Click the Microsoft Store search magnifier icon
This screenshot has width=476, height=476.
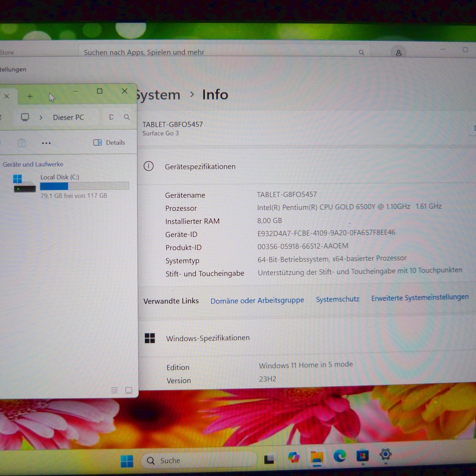[x=361, y=53]
